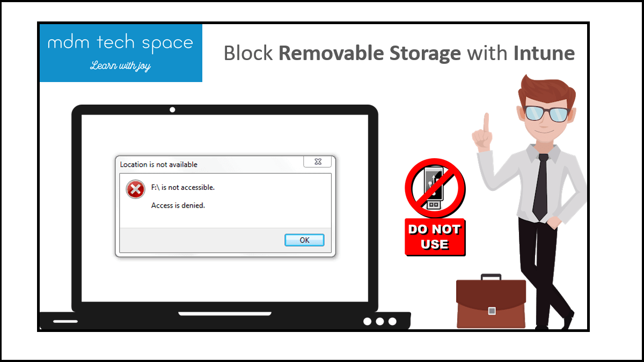Click the middle white dot on laptop base
Viewport: 644px width, 362px height.
point(380,321)
